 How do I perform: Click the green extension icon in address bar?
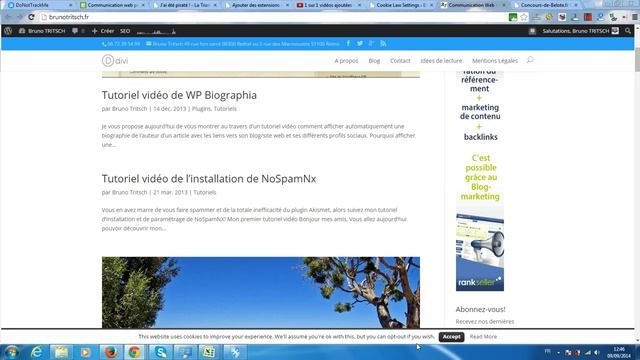coord(513,17)
